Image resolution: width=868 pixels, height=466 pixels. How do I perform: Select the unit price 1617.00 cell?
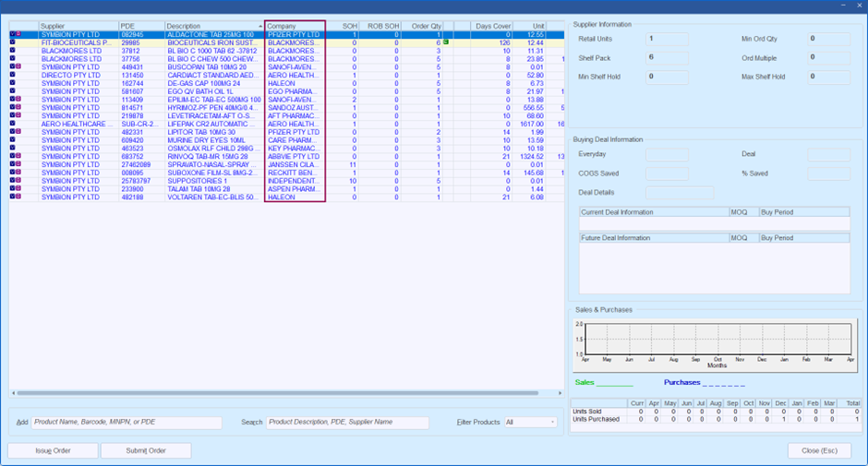tap(530, 124)
